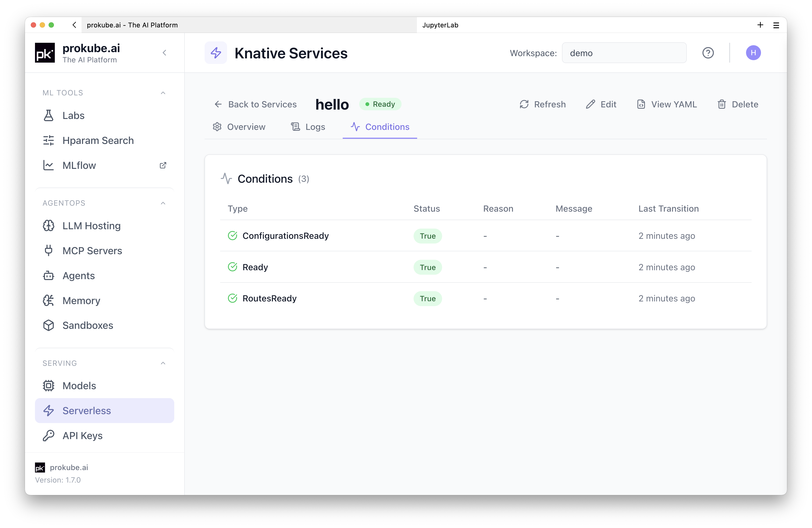Image resolution: width=812 pixels, height=528 pixels.
Task: Open a new browser tab with plus
Action: click(760, 25)
